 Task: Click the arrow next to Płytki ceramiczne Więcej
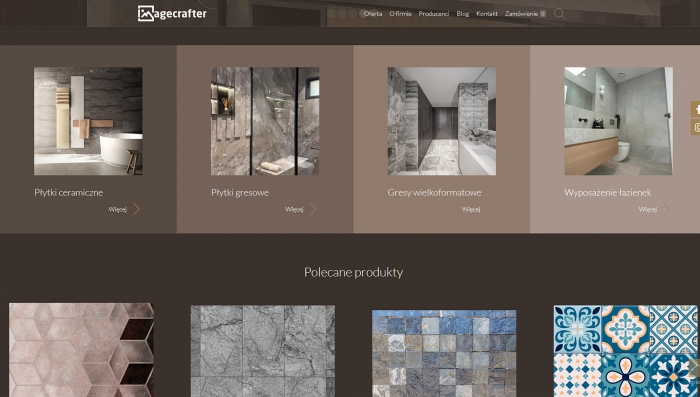[x=137, y=209]
